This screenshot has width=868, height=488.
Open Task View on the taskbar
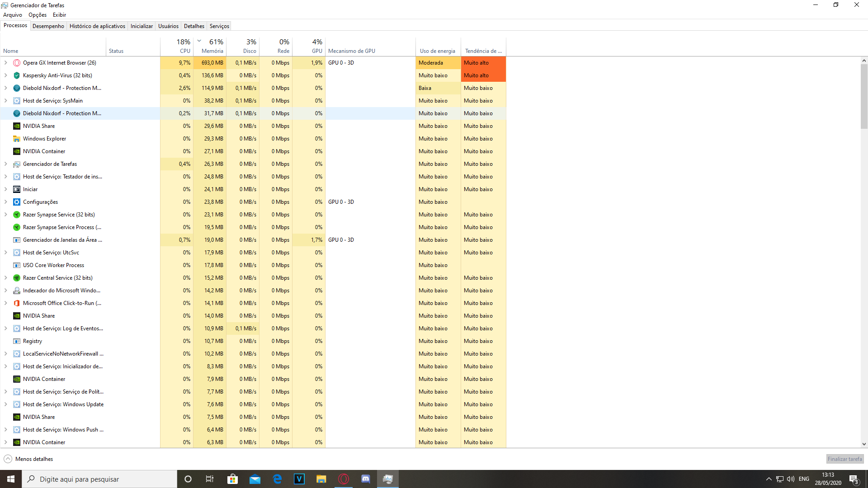(x=210, y=479)
